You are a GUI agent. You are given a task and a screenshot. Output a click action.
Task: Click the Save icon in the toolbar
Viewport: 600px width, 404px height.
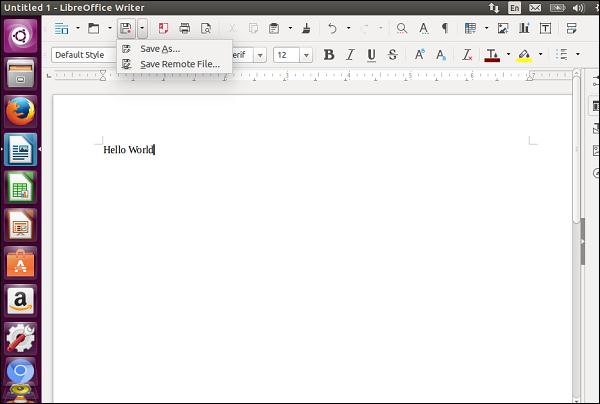[x=125, y=29]
